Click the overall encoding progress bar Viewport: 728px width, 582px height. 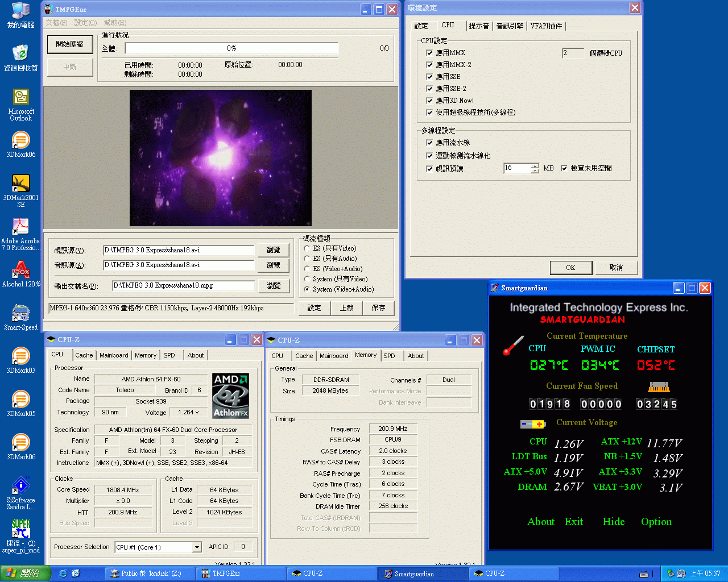coord(231,49)
